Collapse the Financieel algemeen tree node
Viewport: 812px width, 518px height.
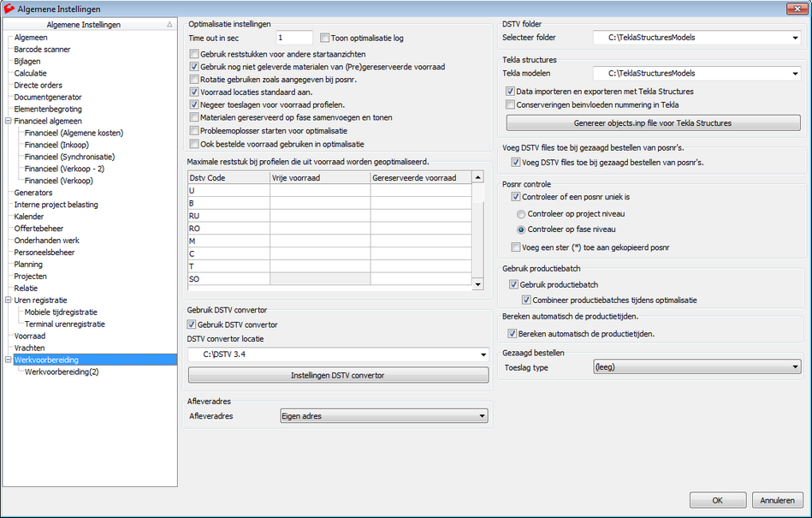(x=9, y=121)
